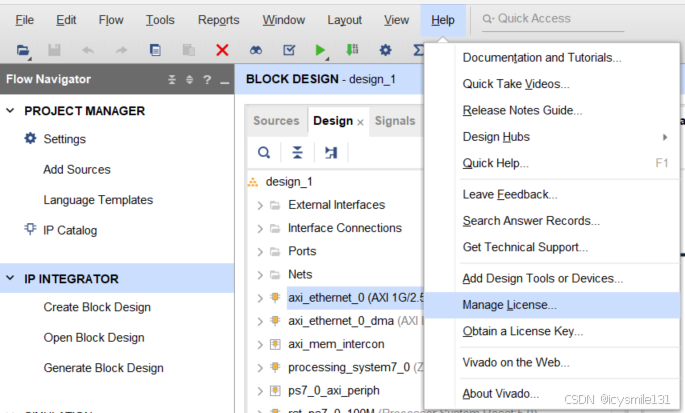Click the Save floppy disk icon
Image resolution: width=685 pixels, height=413 pixels.
click(x=54, y=50)
